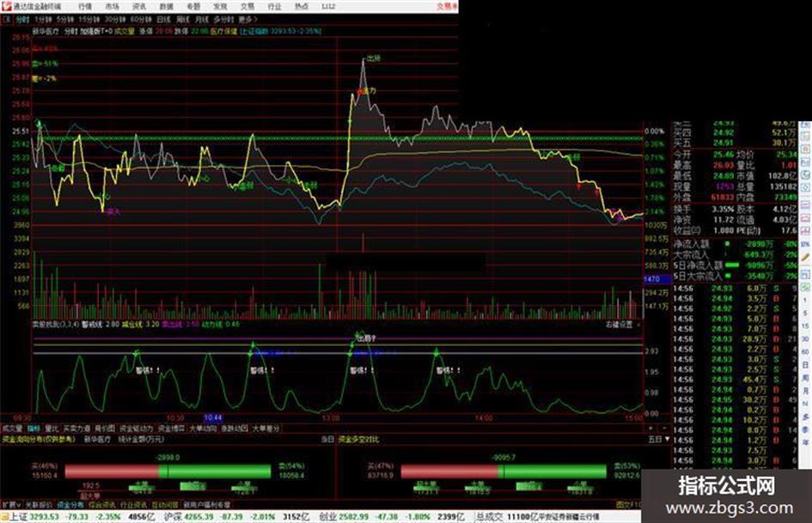Select the 月 monthly button in right sidebar
This screenshot has width=812, height=523.
pyautogui.click(x=805, y=391)
